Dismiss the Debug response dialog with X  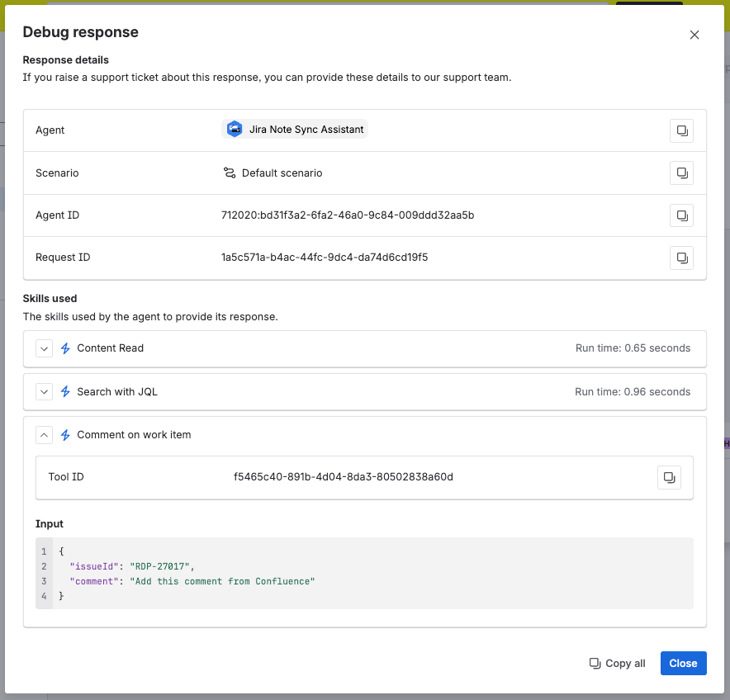694,35
